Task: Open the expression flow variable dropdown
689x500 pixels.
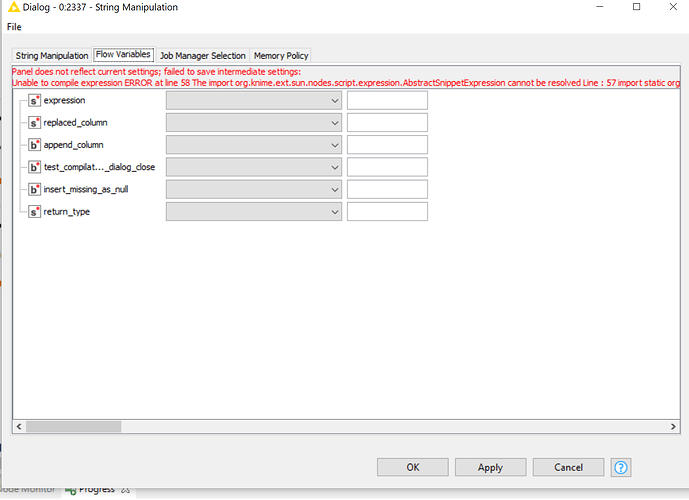Action: [254, 101]
